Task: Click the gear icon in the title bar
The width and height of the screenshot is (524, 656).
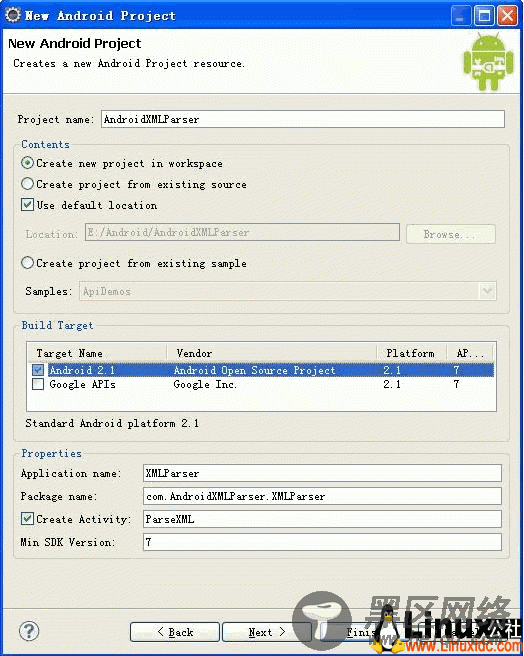Action: point(13,15)
